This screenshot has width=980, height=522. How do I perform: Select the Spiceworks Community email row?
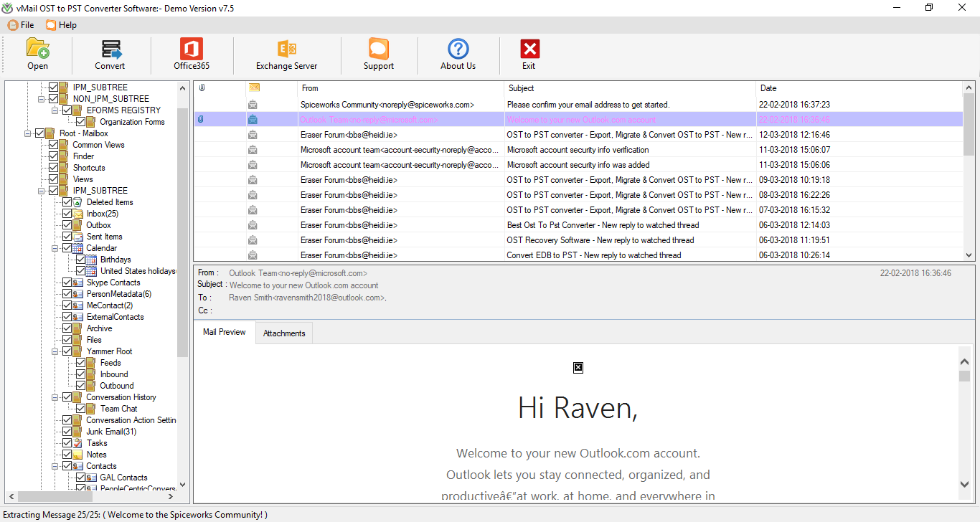(x=578, y=105)
